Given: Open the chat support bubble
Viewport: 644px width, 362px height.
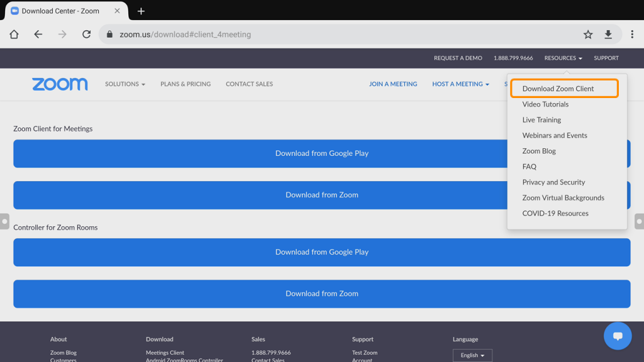Looking at the screenshot, I should point(617,336).
